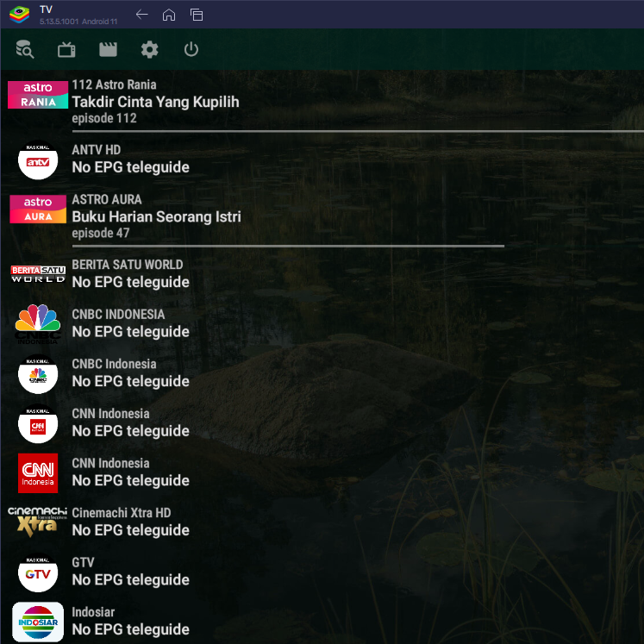Select the GTV round logo
Image resolution: width=644 pixels, height=644 pixels.
click(38, 572)
